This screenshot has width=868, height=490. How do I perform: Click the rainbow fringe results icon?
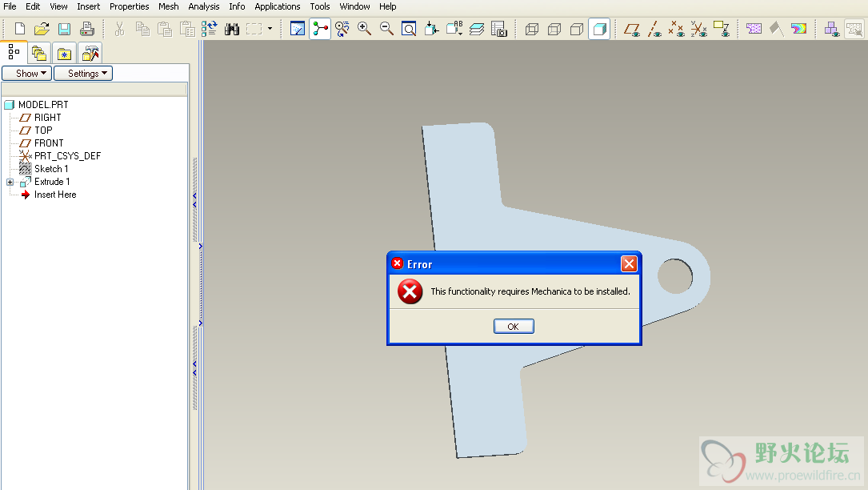(799, 29)
